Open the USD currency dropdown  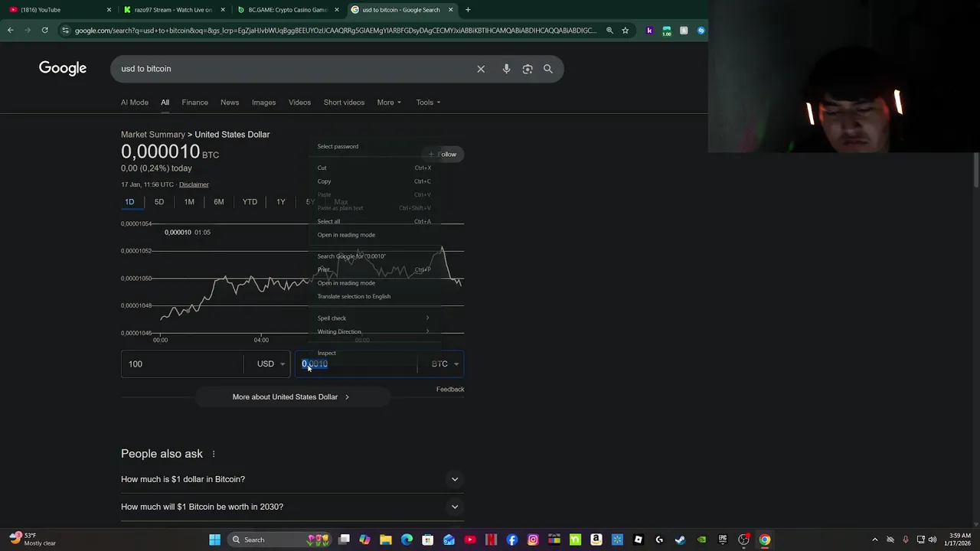[x=271, y=364]
